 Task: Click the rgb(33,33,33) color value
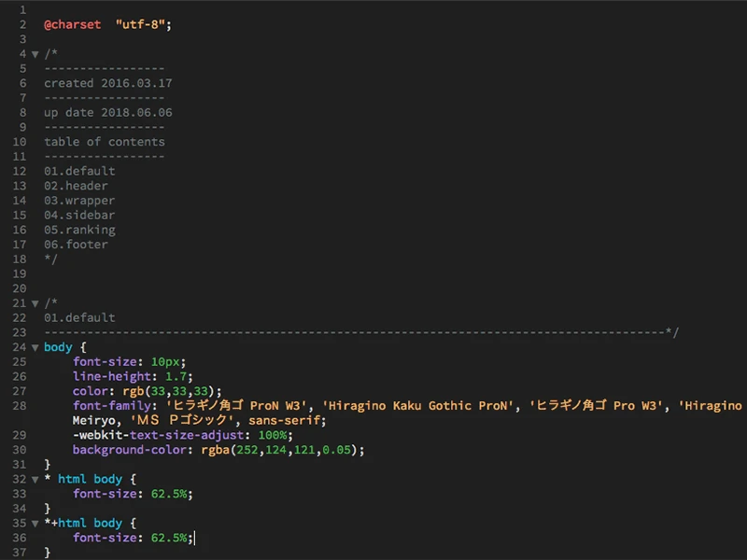(x=169, y=391)
